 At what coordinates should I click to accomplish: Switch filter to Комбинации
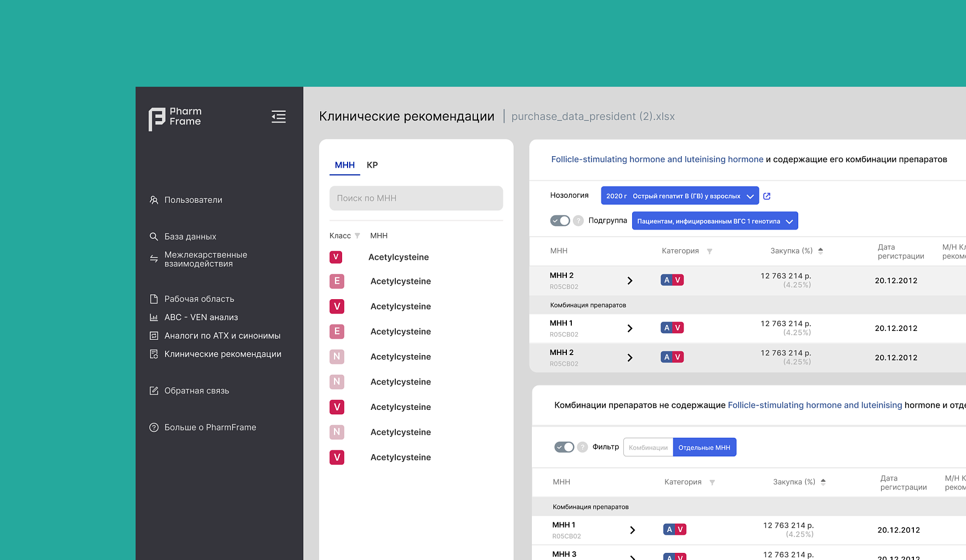pos(648,447)
